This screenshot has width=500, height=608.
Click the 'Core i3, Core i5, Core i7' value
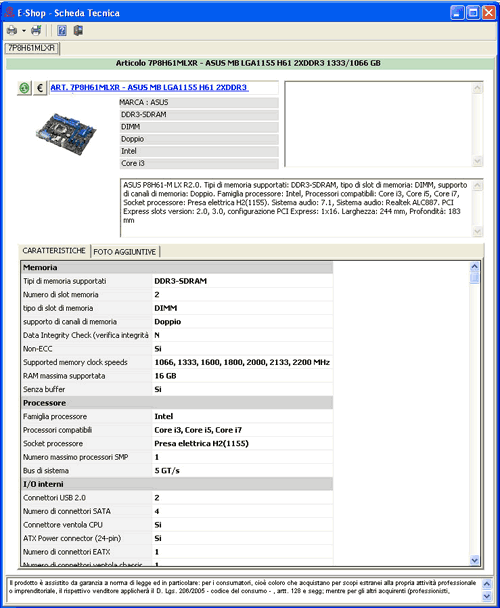[198, 430]
